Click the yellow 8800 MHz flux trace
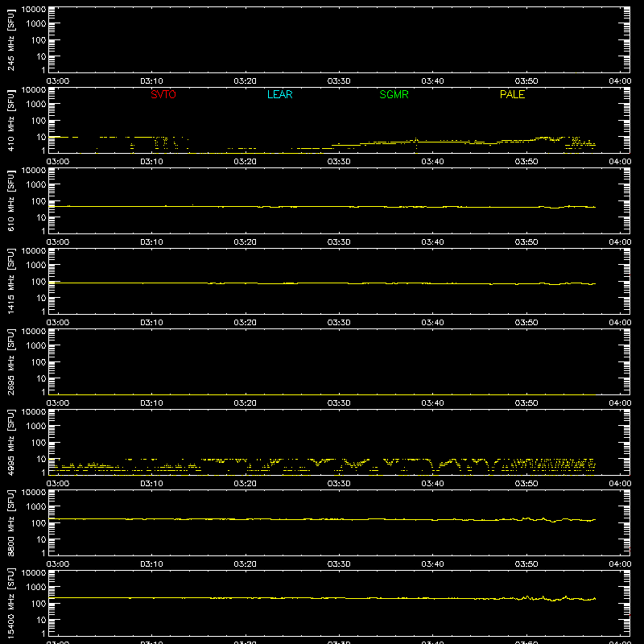644x644 pixels. [323, 519]
